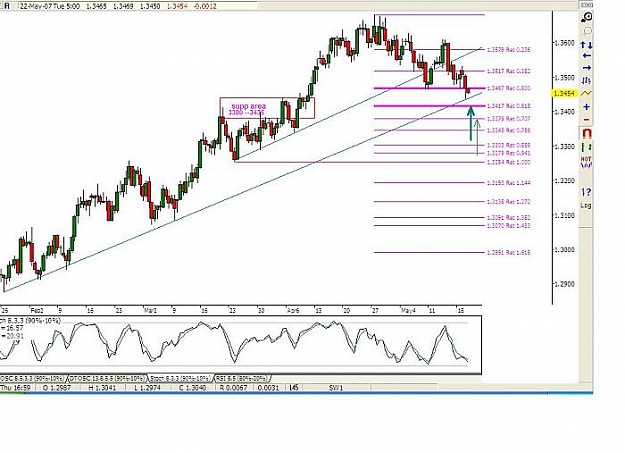Click the 1.3417 Ret 0.618 retracement label
Image resolution: width=625 pixels, height=453 pixels.
[509, 106]
